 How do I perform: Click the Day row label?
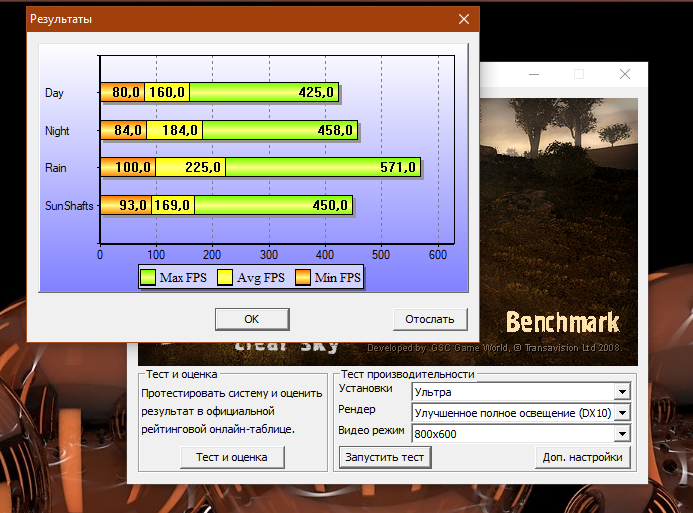(x=54, y=93)
